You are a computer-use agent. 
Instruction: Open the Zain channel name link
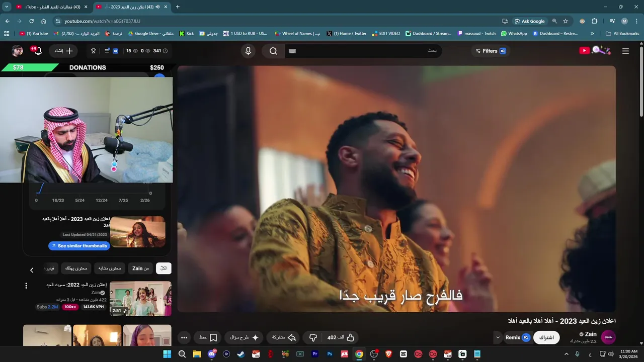click(x=591, y=334)
